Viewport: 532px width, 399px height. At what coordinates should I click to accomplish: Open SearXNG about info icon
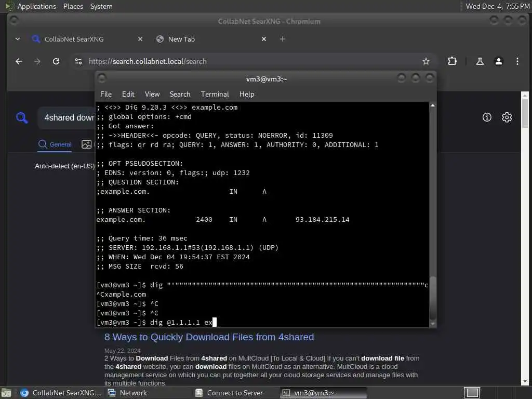[486, 117]
